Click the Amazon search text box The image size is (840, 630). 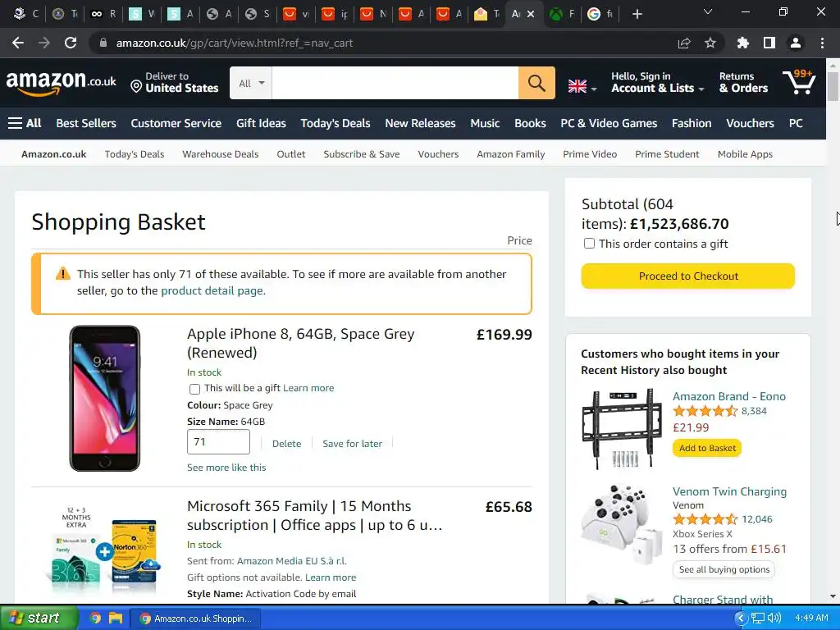coord(395,83)
